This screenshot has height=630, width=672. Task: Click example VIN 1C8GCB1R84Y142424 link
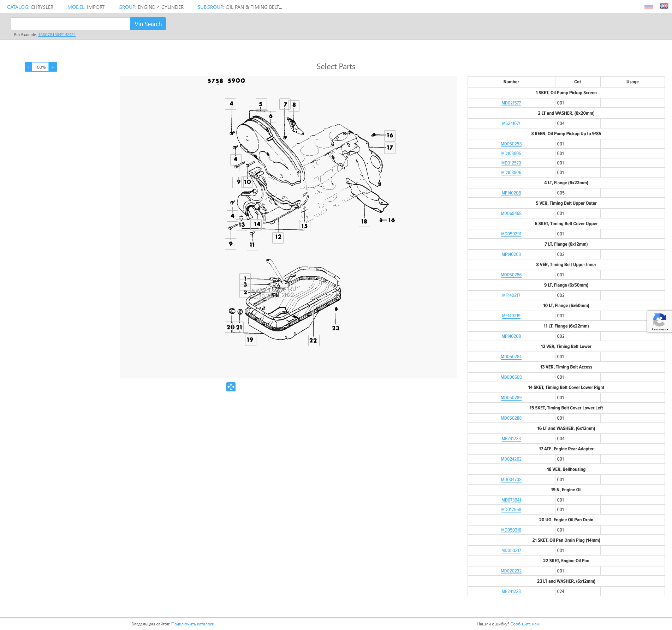(57, 35)
